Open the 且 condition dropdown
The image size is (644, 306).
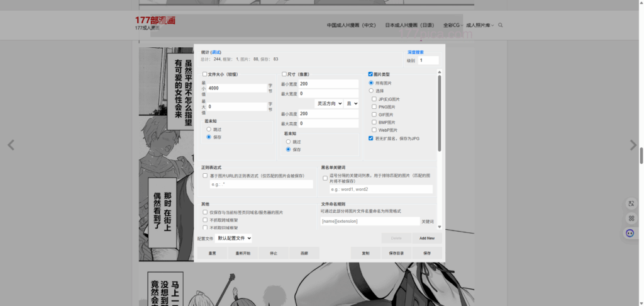point(351,104)
